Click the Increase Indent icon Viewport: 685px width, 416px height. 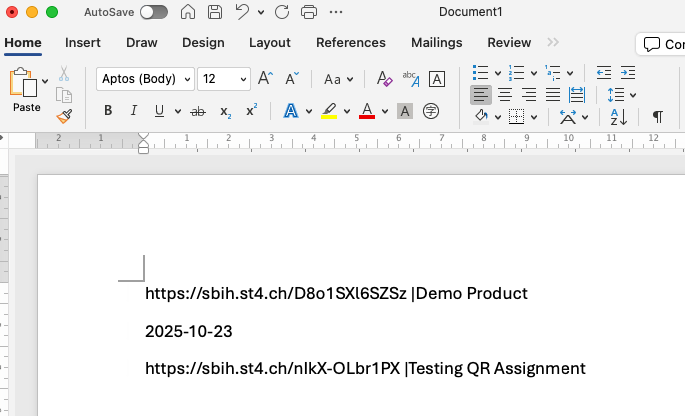click(x=628, y=73)
